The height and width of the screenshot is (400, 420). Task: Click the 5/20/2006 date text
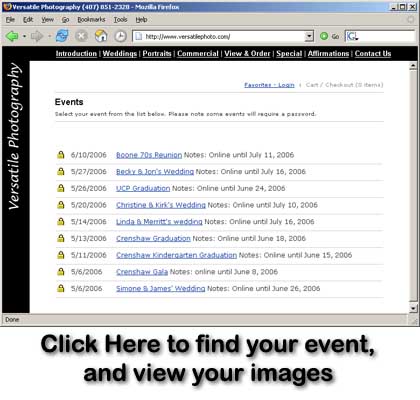click(89, 205)
